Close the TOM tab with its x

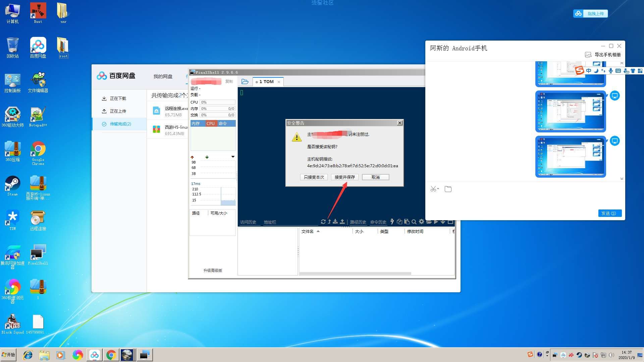279,82
